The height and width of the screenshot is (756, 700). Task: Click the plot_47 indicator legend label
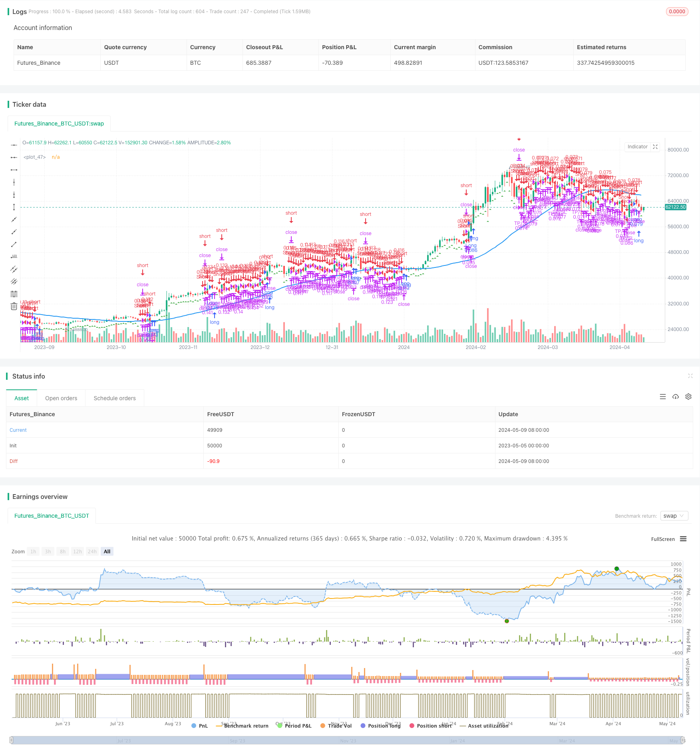pos(35,157)
